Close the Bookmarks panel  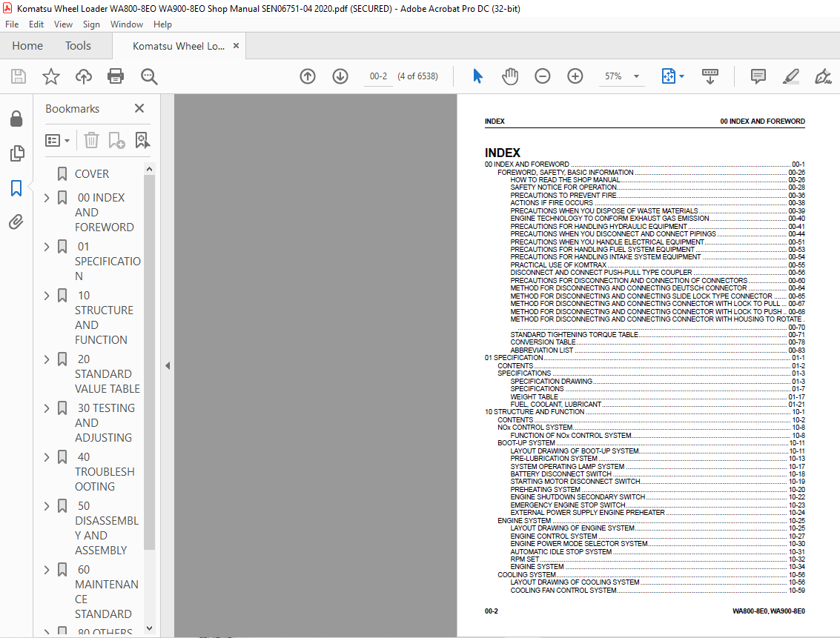pyautogui.click(x=139, y=109)
